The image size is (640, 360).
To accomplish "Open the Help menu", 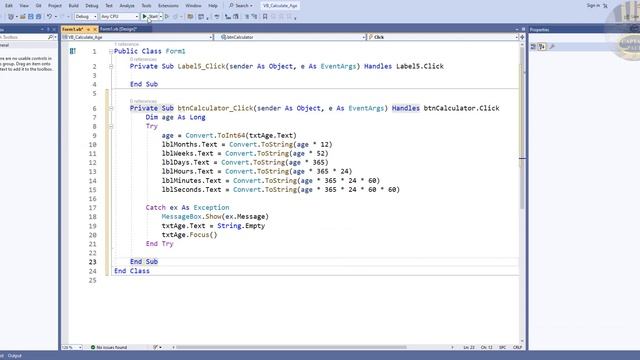I will (x=213, y=6).
